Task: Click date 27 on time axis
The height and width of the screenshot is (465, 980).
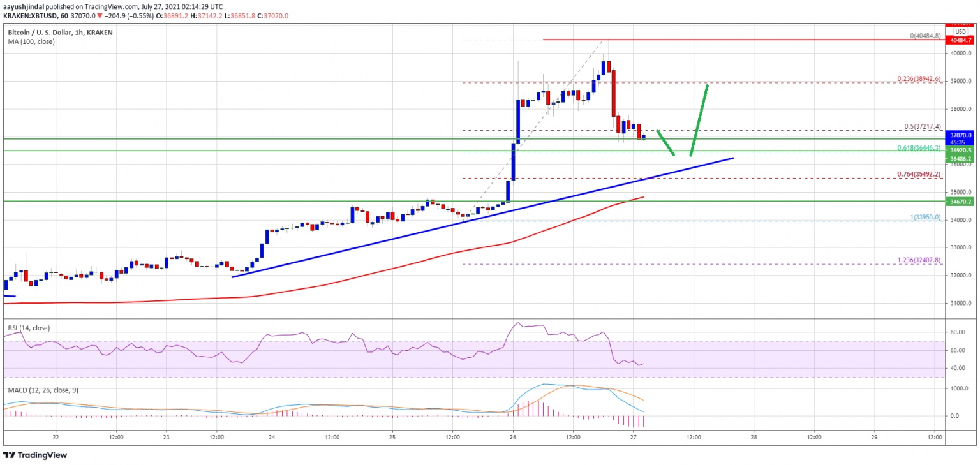Action: pos(633,438)
